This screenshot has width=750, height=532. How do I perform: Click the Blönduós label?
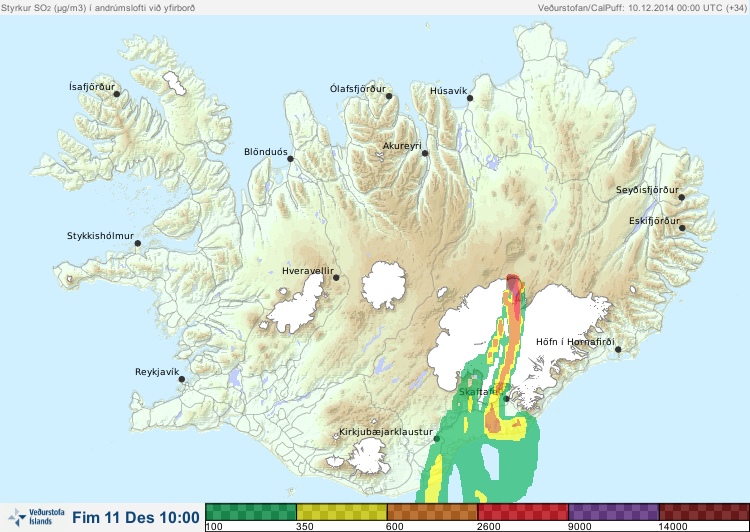pyautogui.click(x=266, y=152)
